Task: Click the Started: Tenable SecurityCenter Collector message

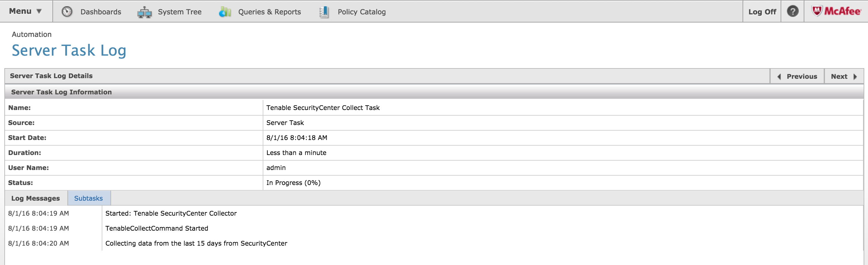Action: click(x=171, y=213)
